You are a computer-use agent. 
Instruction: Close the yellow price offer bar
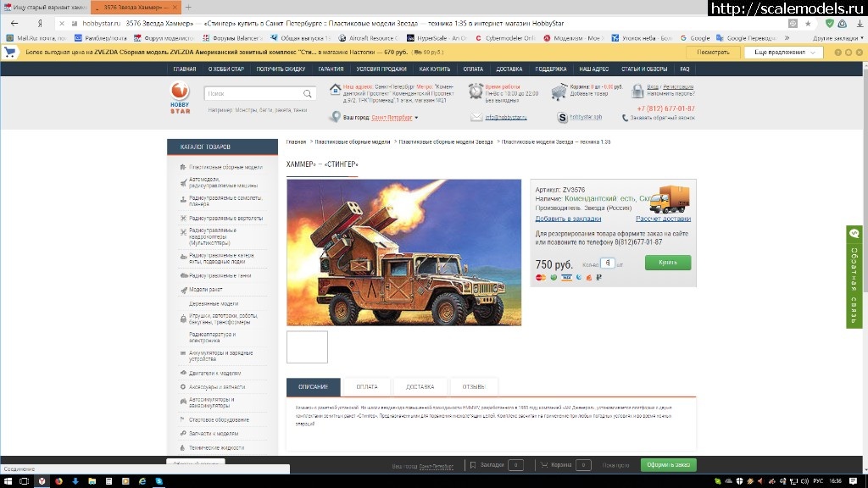click(860, 52)
